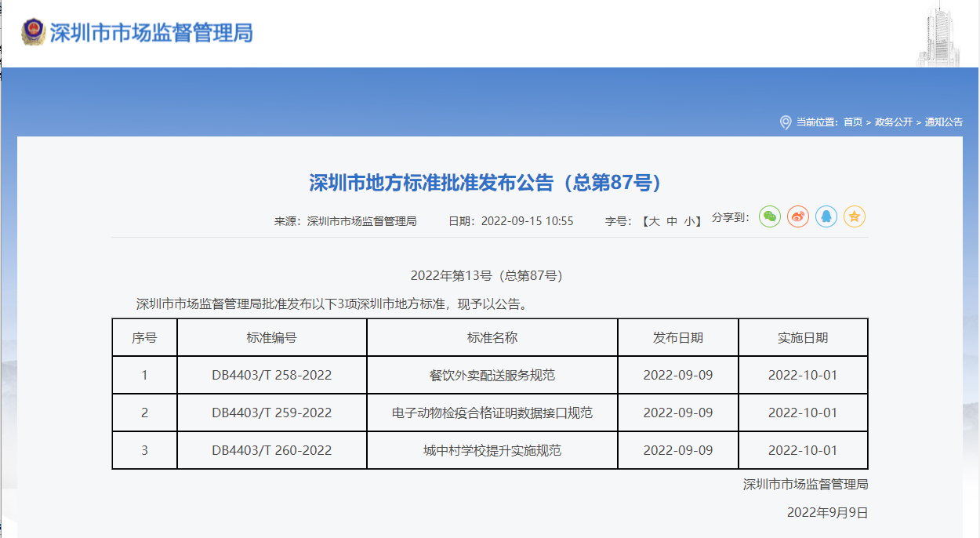Open 通知公告 breadcrumb link
980x538 pixels.
click(944, 122)
